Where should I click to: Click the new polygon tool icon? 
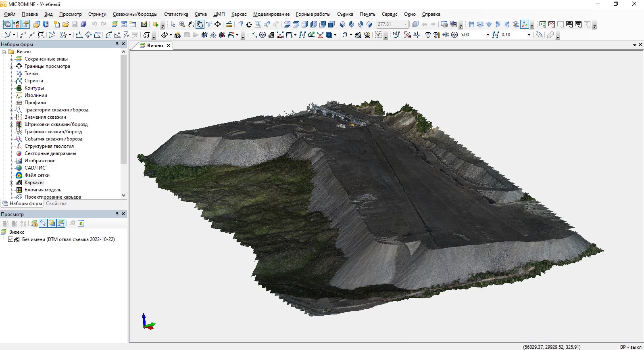point(41,35)
